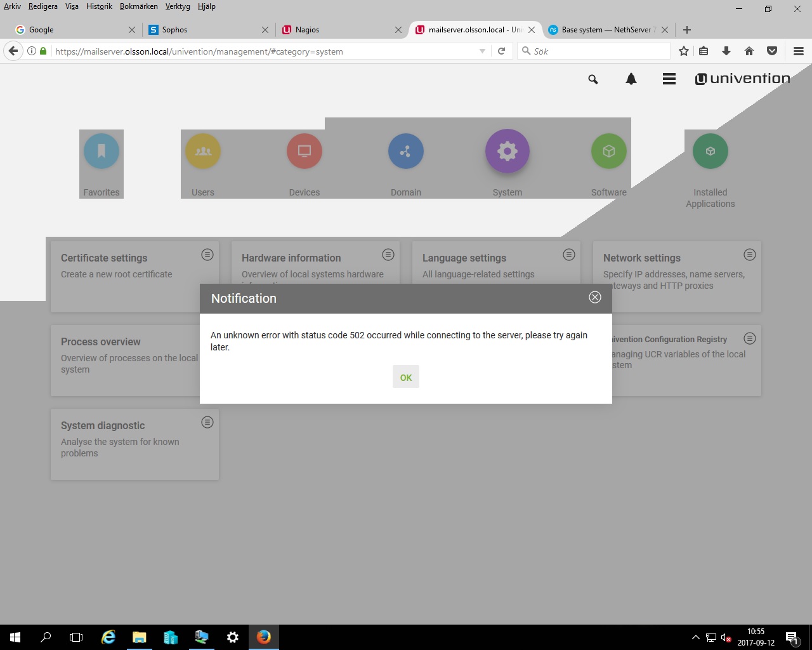
Task: Show hidden system tray icons
Action: tap(695, 637)
